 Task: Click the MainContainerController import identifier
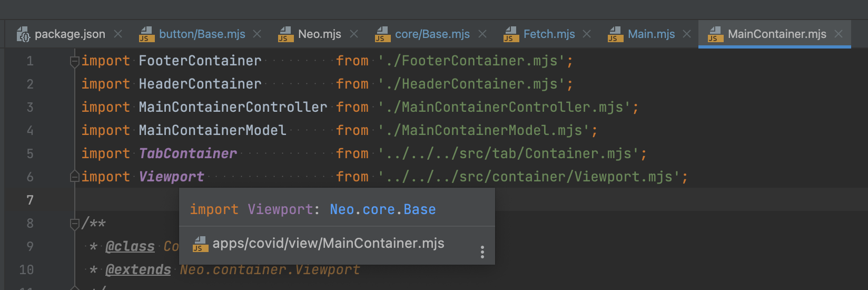tap(233, 107)
